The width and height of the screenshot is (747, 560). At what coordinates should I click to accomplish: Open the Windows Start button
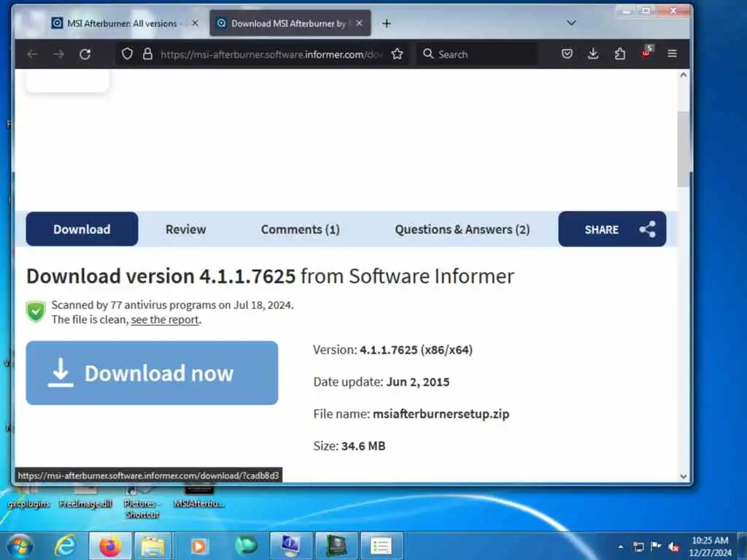pyautogui.click(x=20, y=545)
